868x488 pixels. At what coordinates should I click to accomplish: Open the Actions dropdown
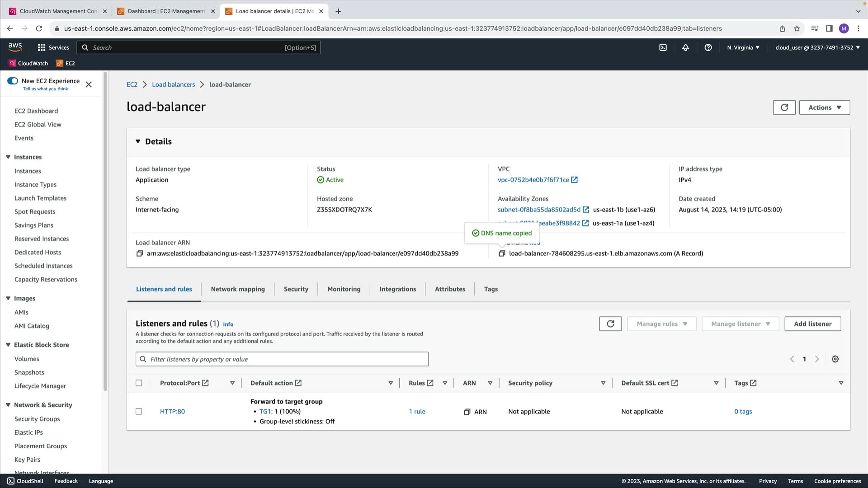[x=824, y=108]
